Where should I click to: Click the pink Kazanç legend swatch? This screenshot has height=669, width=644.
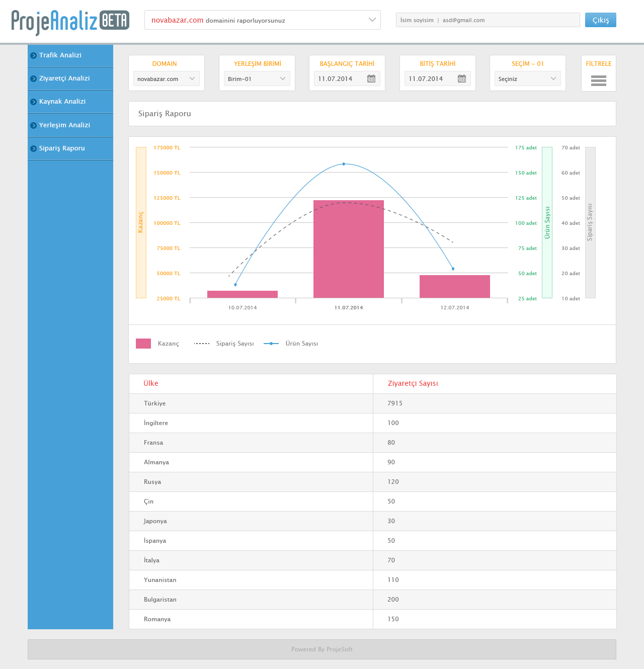143,344
